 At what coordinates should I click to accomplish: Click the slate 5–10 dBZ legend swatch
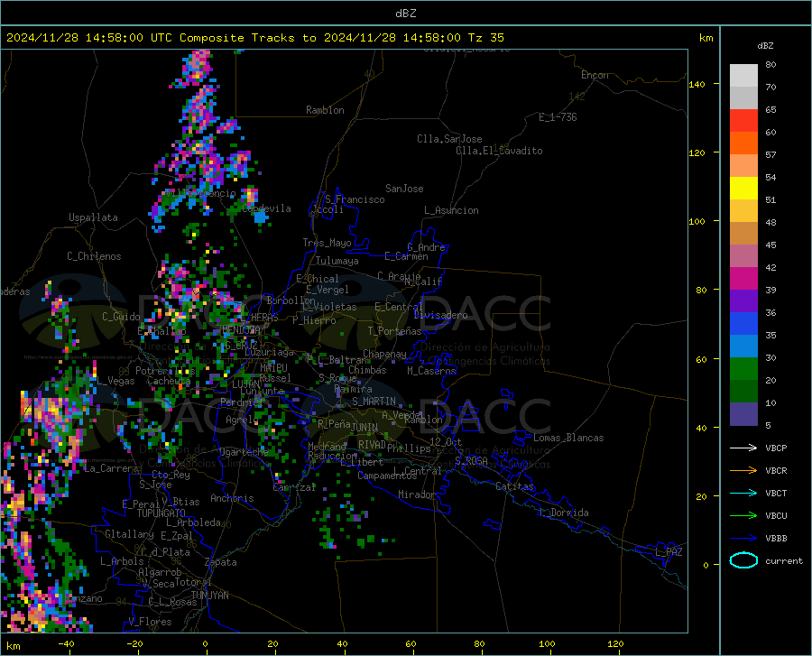click(x=743, y=414)
